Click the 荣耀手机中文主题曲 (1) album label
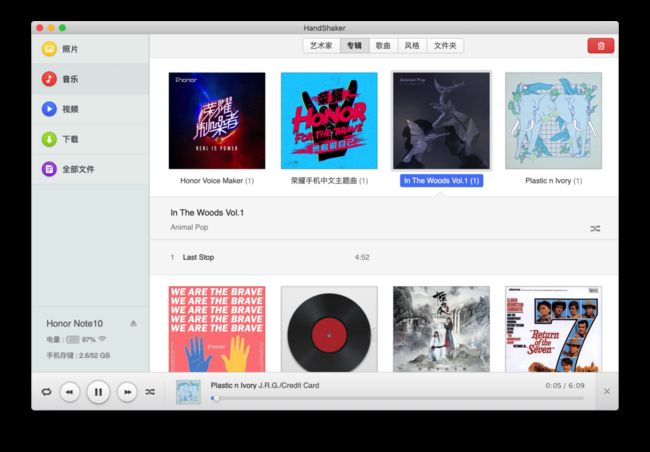 (329, 181)
